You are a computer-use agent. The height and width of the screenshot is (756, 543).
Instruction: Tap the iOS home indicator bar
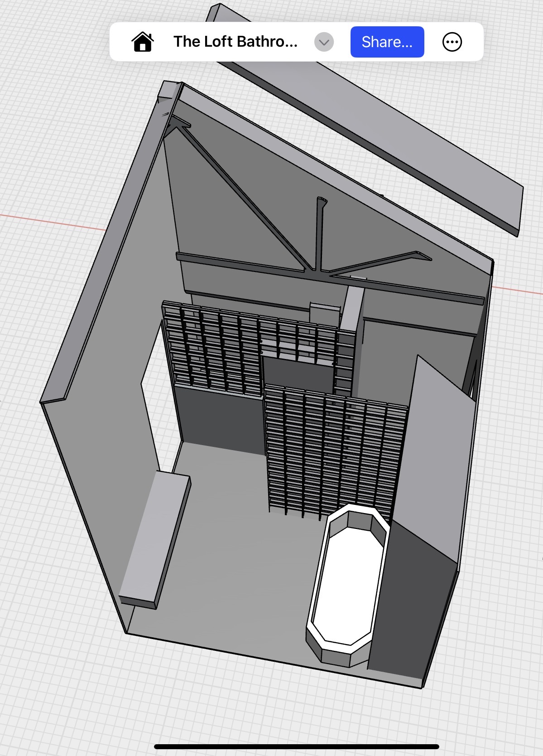pyautogui.click(x=297, y=746)
